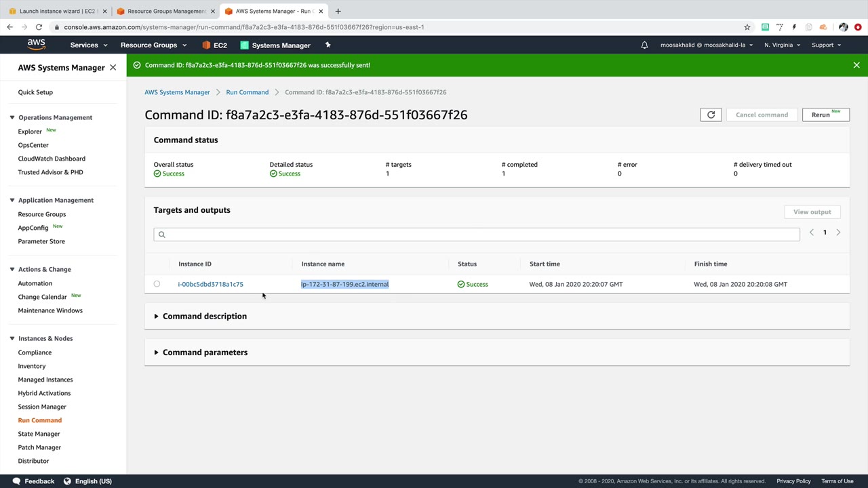Click the Systems Manager shortcut in navbar
Viewport: 868px width, 488px height.
pyautogui.click(x=275, y=45)
